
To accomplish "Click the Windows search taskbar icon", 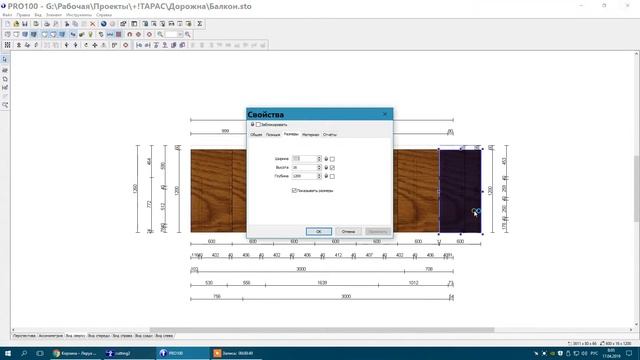I will point(24,353).
